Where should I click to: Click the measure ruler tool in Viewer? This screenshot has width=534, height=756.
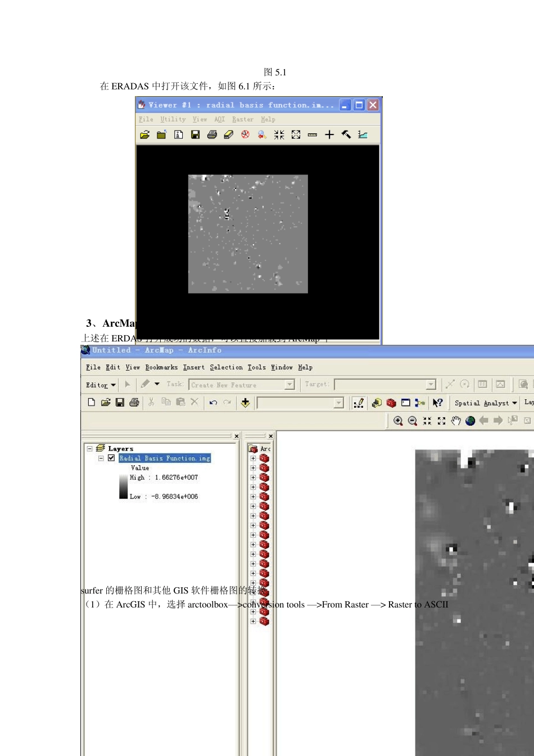(313, 135)
